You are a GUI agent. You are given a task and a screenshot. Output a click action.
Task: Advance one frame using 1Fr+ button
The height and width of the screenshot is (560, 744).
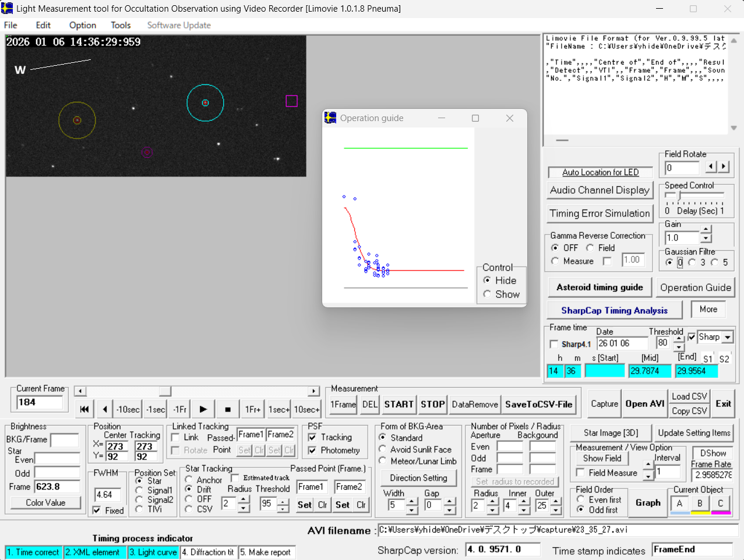(252, 409)
